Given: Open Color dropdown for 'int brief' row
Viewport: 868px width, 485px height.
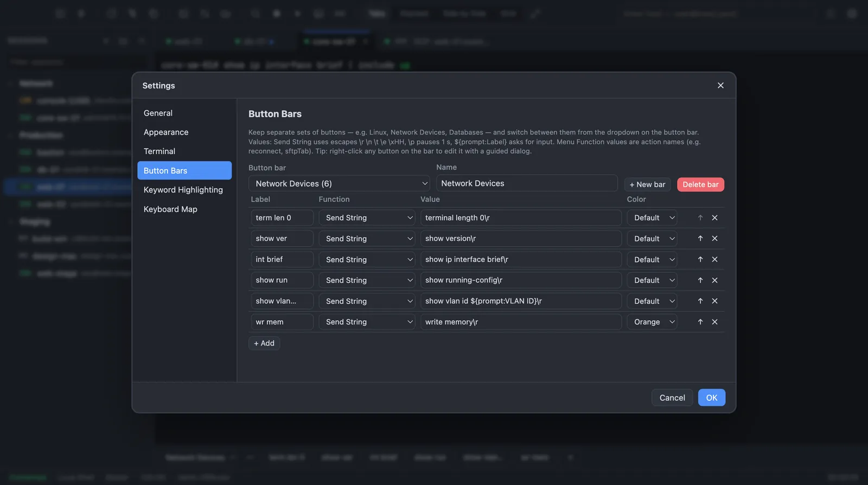Looking at the screenshot, I should (x=652, y=260).
